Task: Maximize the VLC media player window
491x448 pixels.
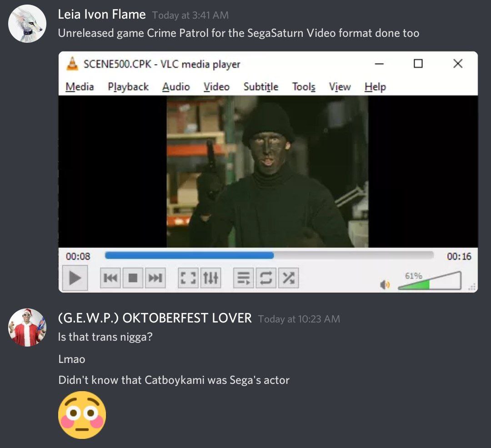Action: [418, 64]
